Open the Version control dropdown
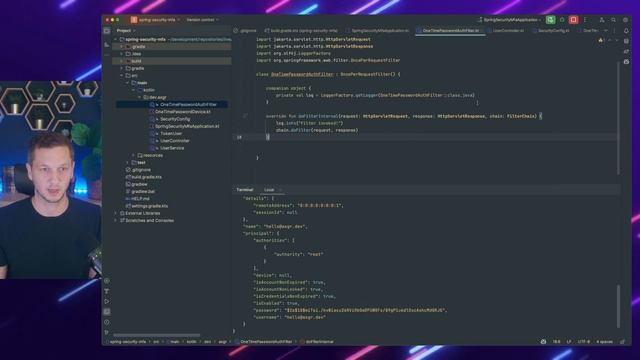 point(202,20)
